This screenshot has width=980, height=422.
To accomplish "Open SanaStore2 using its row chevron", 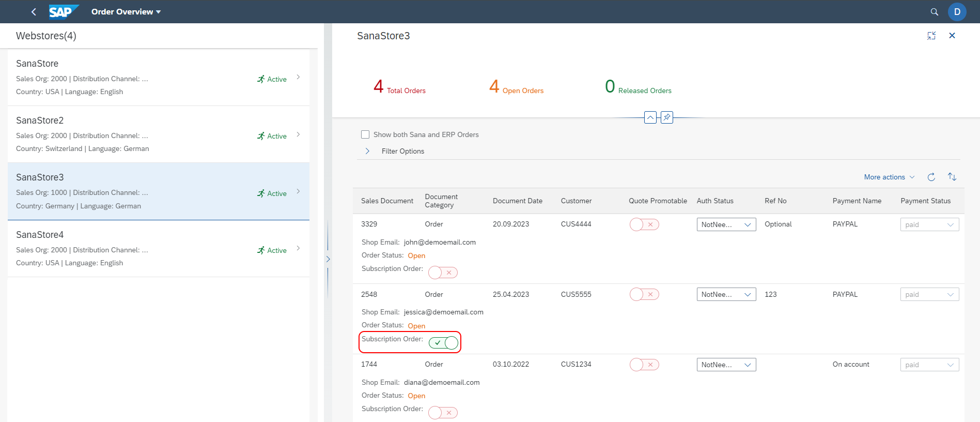I will pyautogui.click(x=298, y=134).
